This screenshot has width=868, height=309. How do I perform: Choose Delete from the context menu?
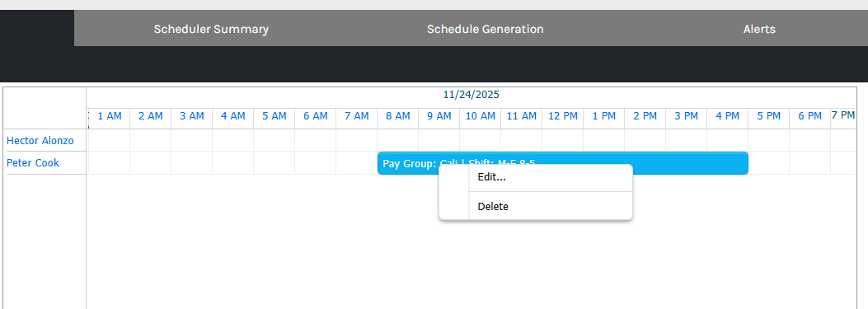point(551,207)
